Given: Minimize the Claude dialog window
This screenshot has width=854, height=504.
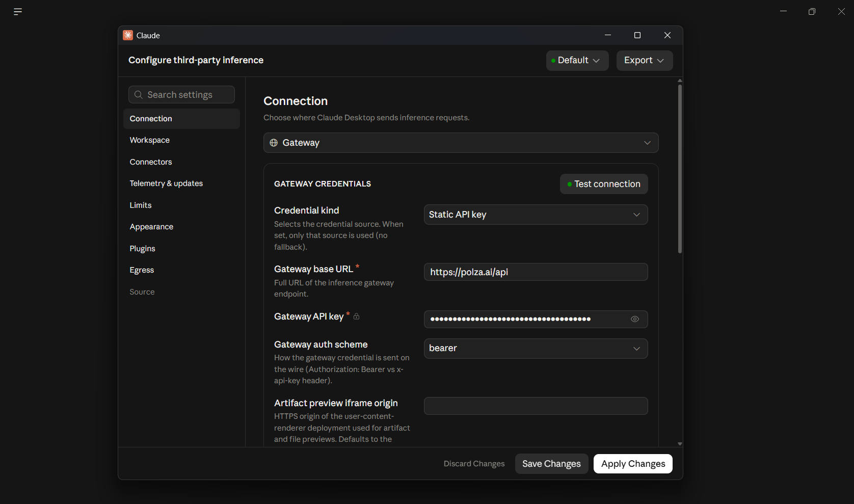Looking at the screenshot, I should (608, 35).
